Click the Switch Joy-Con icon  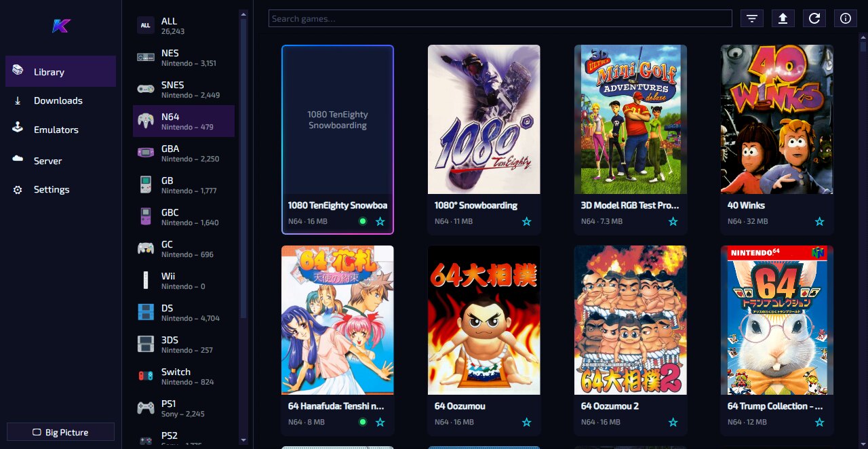145,376
